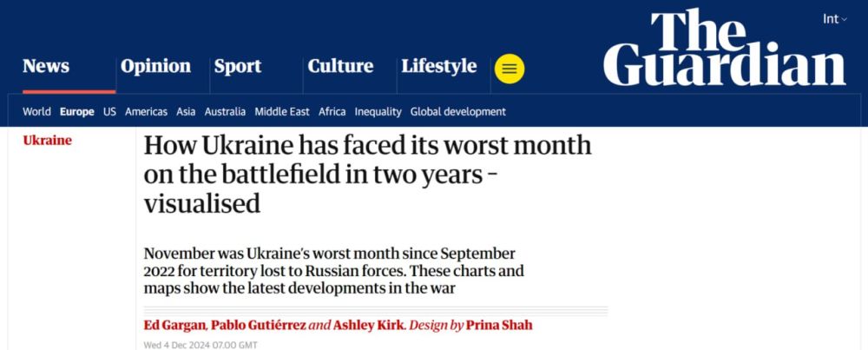Screen dimensions: 868x350
Task: Navigate to the Africa subsection
Action: point(332,111)
